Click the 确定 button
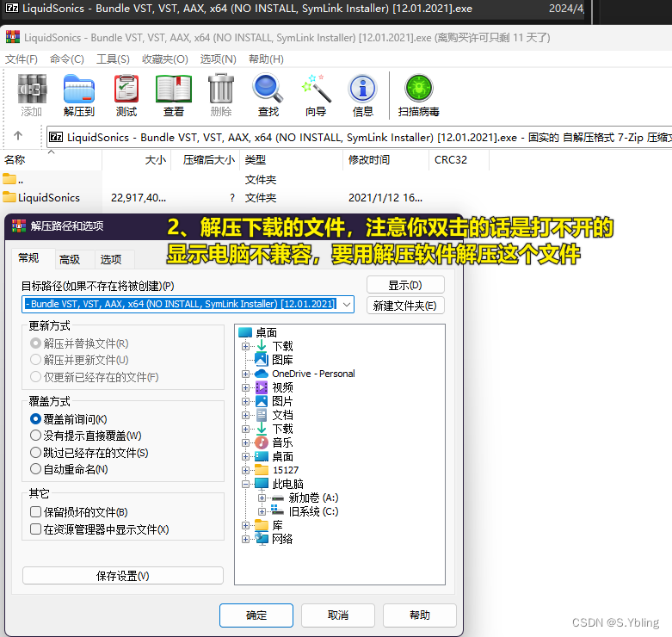The width and height of the screenshot is (672, 637). click(x=256, y=615)
